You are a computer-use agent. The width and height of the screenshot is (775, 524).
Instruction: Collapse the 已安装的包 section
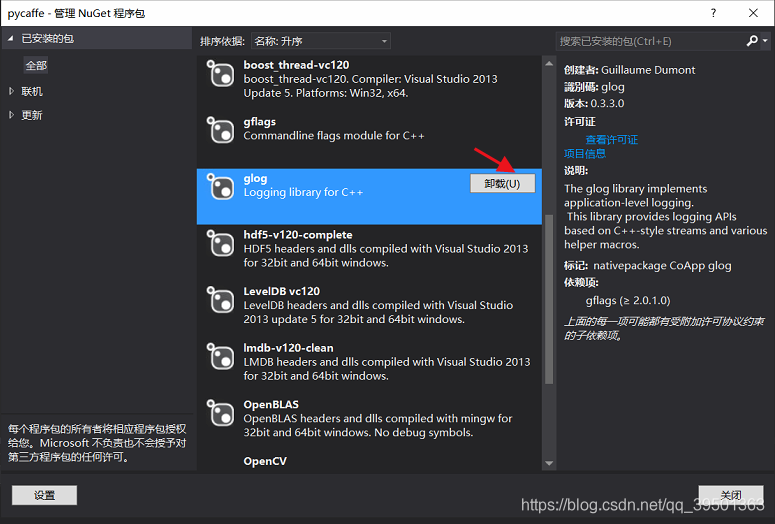pyautogui.click(x=10, y=39)
